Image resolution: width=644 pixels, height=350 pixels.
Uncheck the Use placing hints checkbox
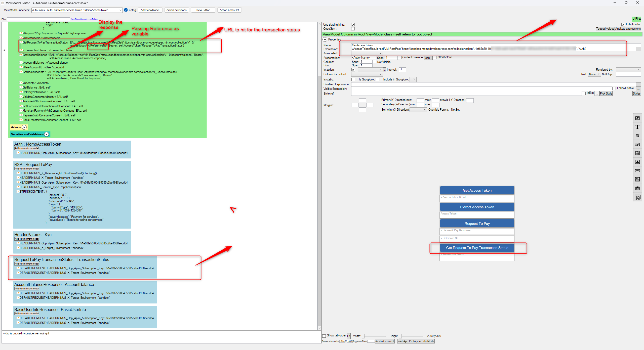click(353, 25)
